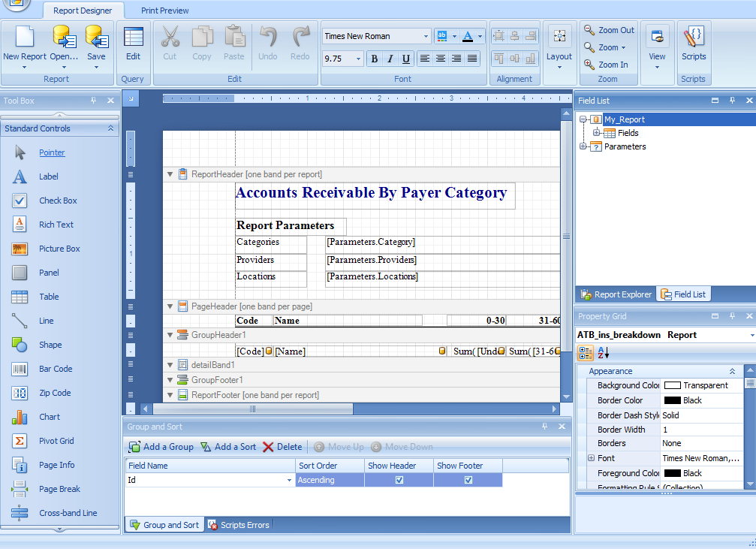756x549 pixels.
Task: Click Zoom In
Action: [606, 65]
